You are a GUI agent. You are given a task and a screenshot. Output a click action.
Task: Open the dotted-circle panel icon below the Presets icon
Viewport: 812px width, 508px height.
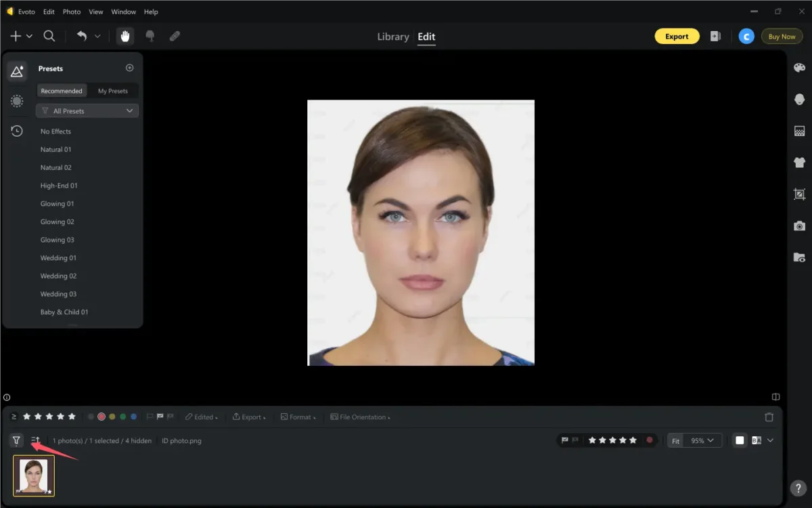click(x=17, y=101)
